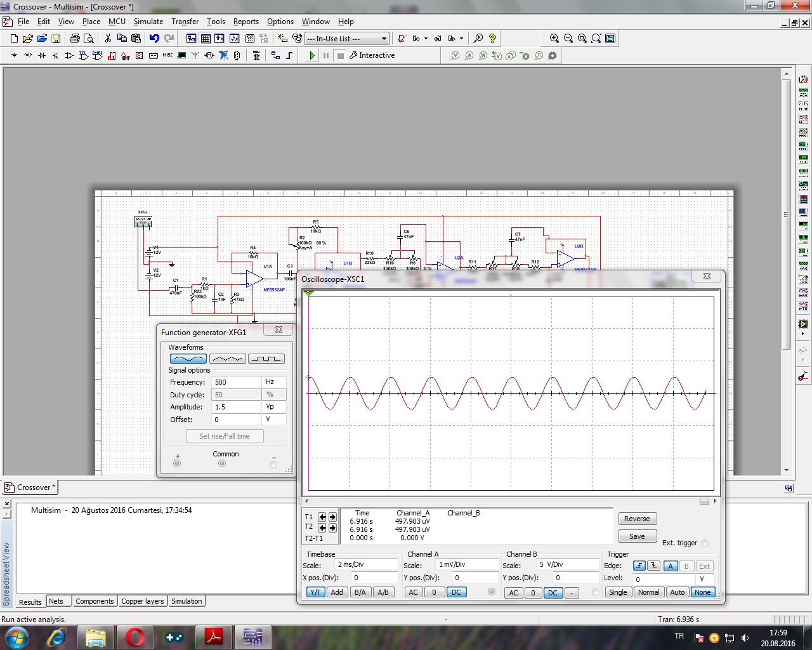Set Channel A coupling to AC
The height and width of the screenshot is (650, 812).
point(414,592)
